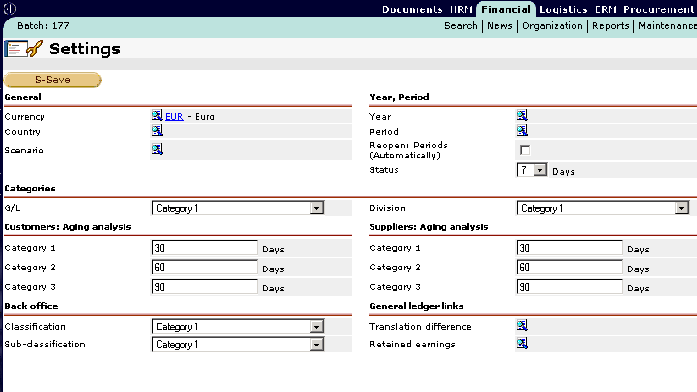Click the Settings wrench page icon

pyautogui.click(x=24, y=48)
